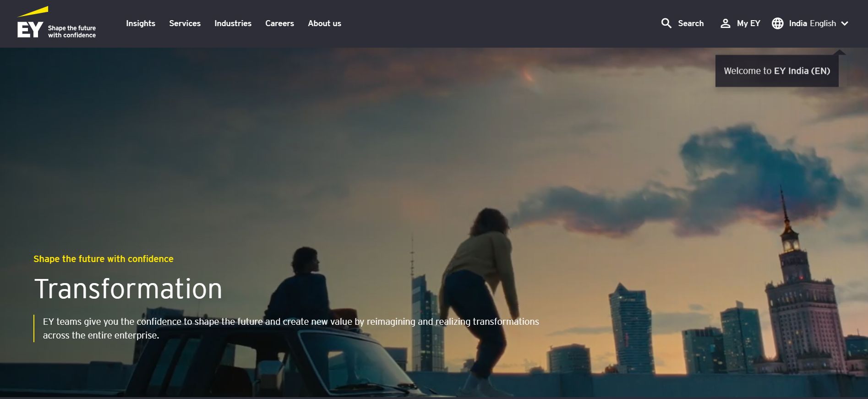
Task: Click the Transformation headline
Action: (128, 289)
